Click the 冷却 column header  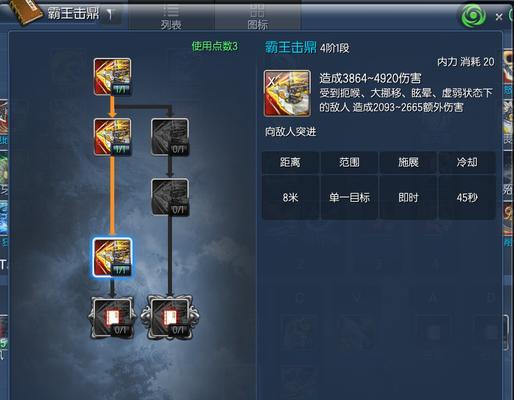click(467, 162)
